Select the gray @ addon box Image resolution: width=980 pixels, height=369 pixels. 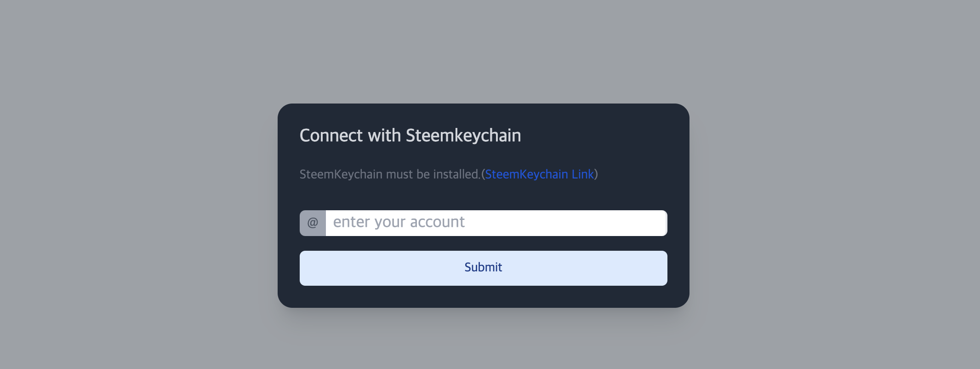[313, 223]
